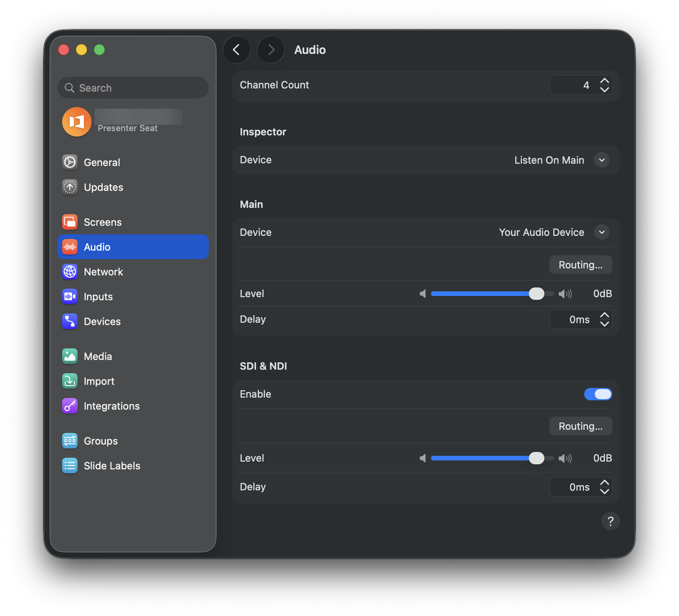Open Integrations key icon
The height and width of the screenshot is (616, 679).
pyautogui.click(x=70, y=406)
